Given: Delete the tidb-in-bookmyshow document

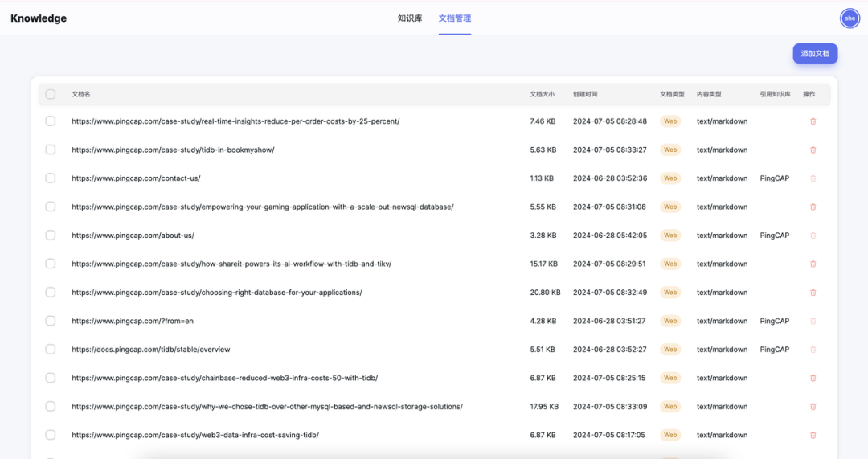Looking at the screenshot, I should coord(813,150).
